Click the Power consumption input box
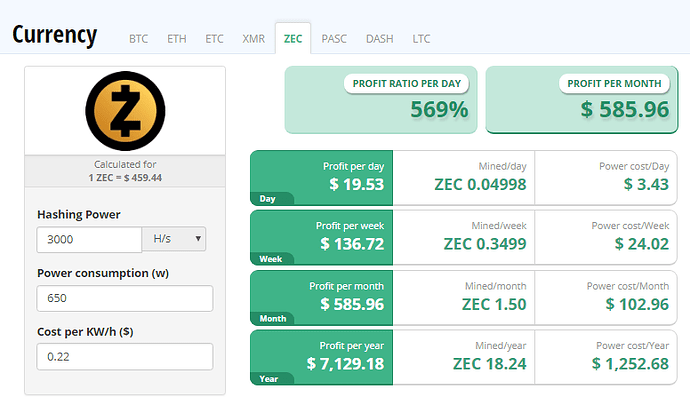Image resolution: width=690 pixels, height=397 pixels. 125,298
